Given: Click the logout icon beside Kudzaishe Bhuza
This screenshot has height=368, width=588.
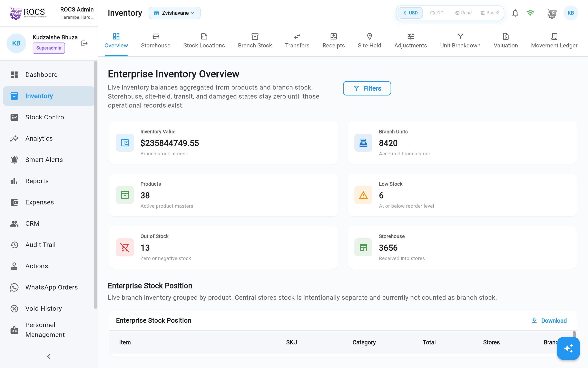Looking at the screenshot, I should click(x=84, y=43).
